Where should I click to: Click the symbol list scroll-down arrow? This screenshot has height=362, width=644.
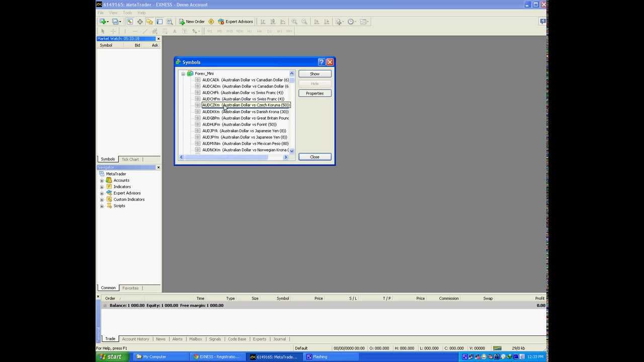pos(291,151)
